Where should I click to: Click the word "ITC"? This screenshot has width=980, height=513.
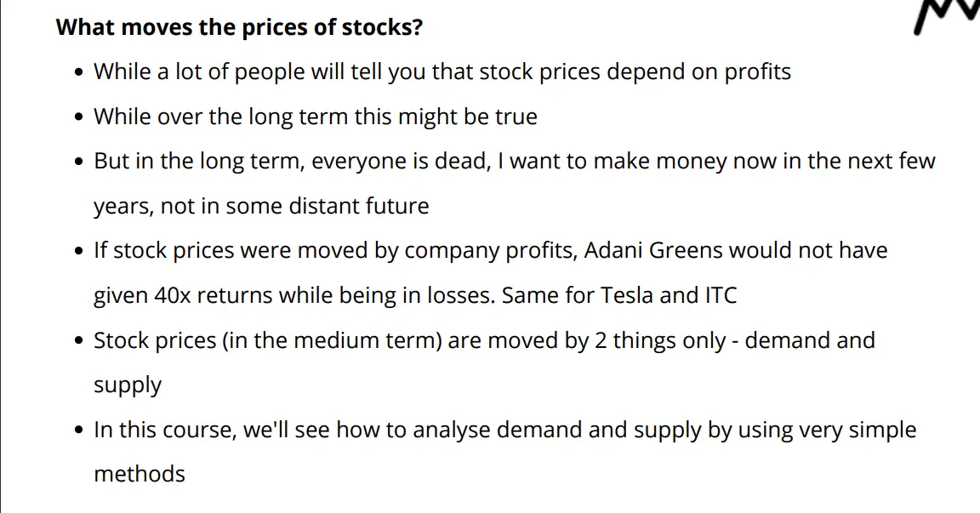(x=721, y=296)
